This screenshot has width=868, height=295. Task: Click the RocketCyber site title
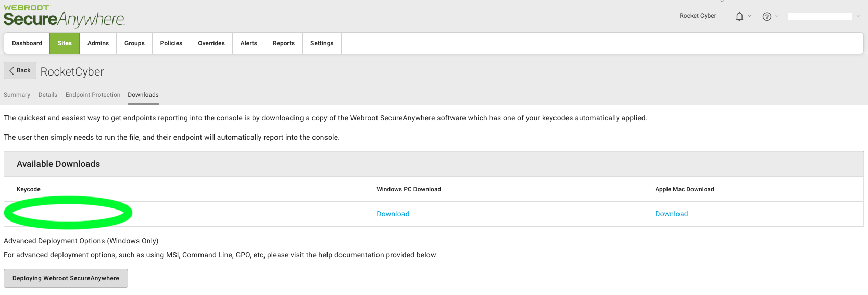click(72, 71)
